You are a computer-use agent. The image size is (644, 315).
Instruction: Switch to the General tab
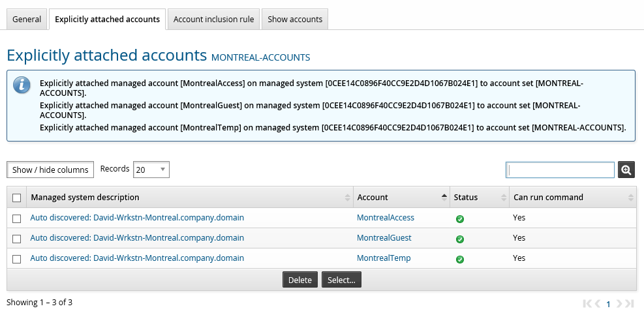(27, 19)
